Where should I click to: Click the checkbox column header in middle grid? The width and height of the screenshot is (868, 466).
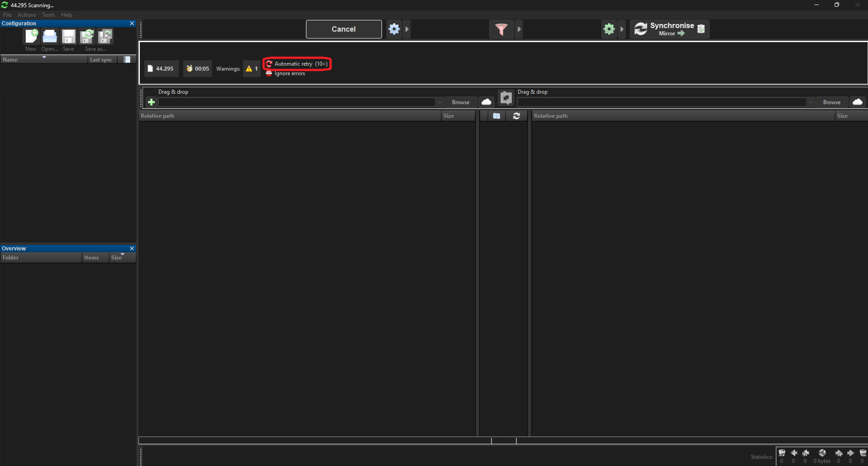point(483,116)
